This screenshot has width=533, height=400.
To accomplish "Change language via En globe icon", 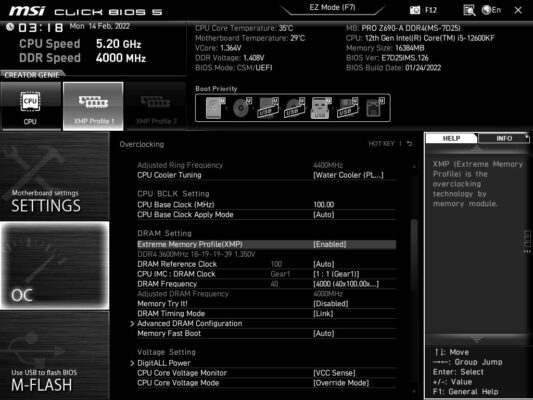I will pos(492,10).
